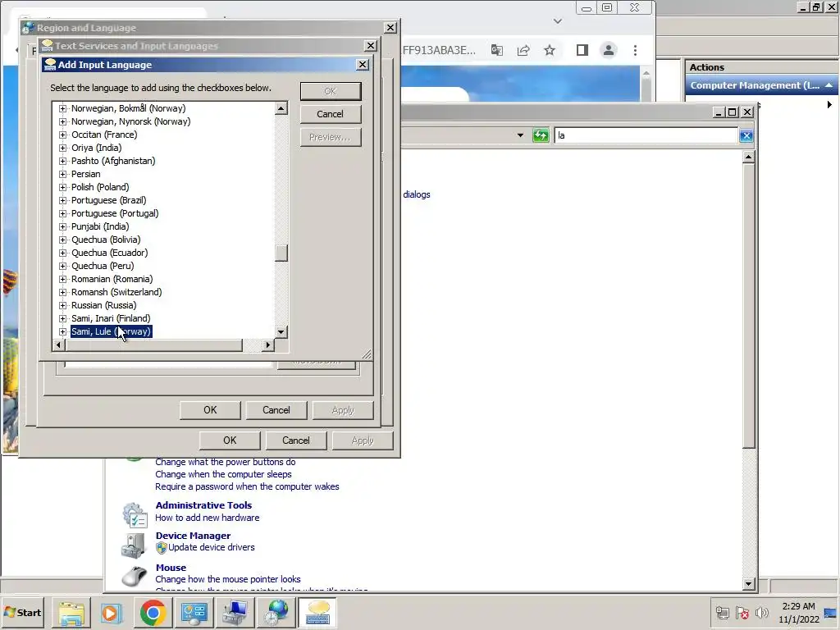Clear Control Panel search box
Image resolution: width=840 pixels, height=630 pixels.
pyautogui.click(x=746, y=135)
